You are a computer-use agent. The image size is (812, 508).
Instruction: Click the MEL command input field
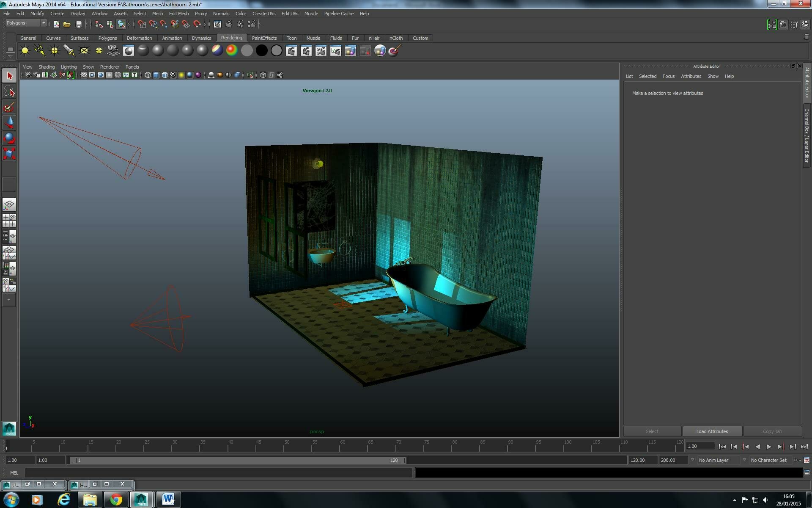[218, 472]
